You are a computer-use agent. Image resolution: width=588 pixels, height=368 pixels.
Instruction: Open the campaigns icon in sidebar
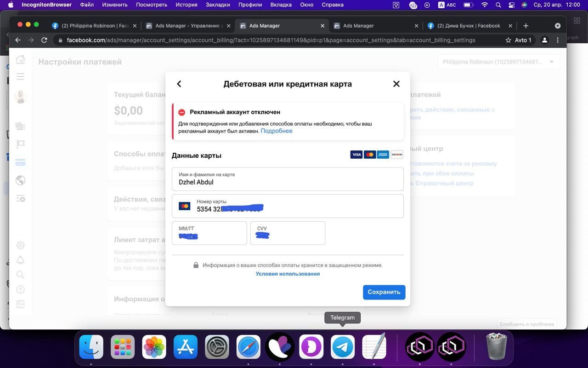click(20, 126)
